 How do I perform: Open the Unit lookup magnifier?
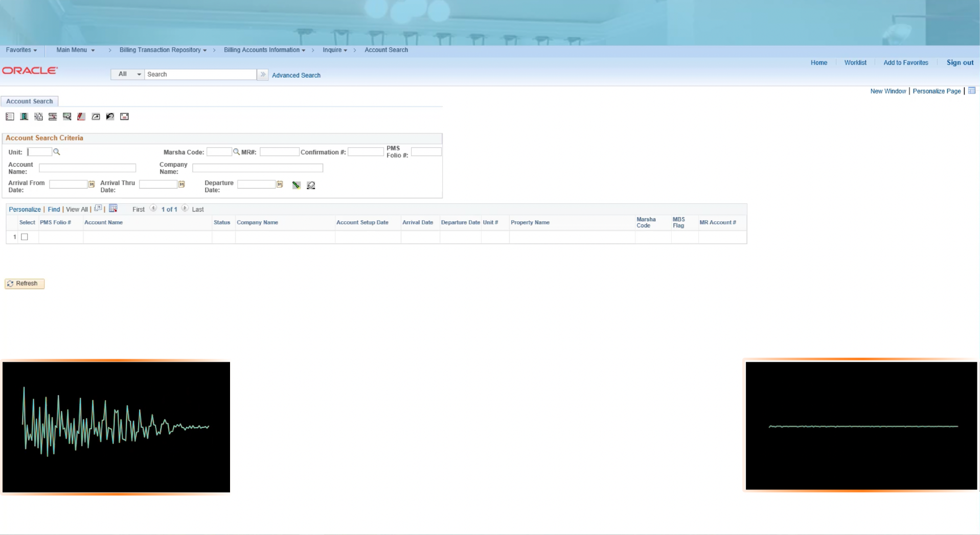click(x=56, y=151)
